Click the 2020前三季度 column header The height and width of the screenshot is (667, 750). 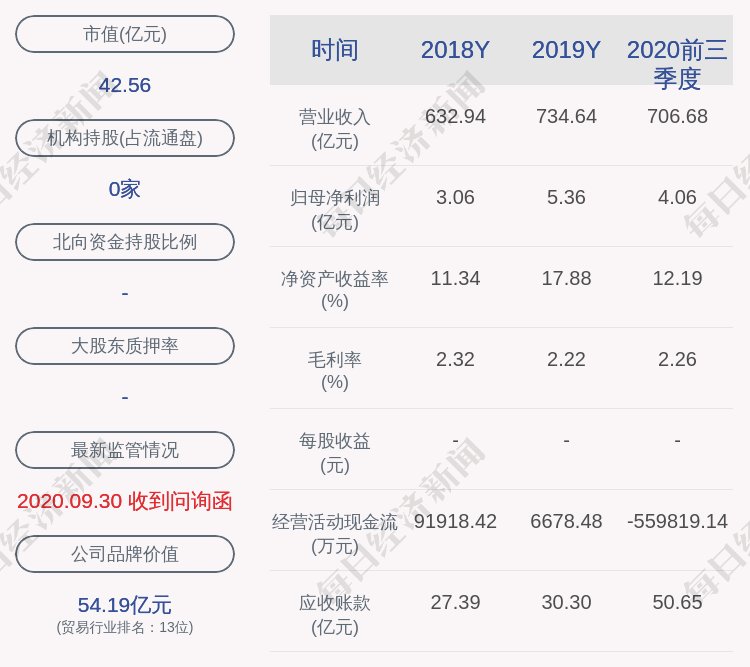click(x=677, y=64)
